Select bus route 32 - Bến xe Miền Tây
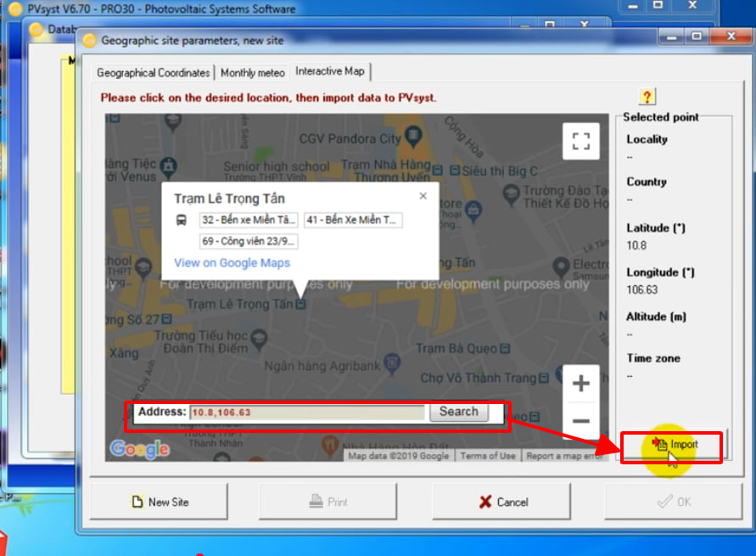Screen dimensions: 756x556 click(x=249, y=220)
